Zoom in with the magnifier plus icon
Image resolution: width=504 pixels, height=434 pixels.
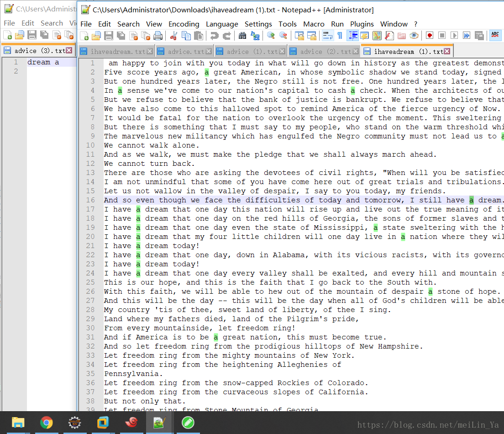[x=271, y=36]
